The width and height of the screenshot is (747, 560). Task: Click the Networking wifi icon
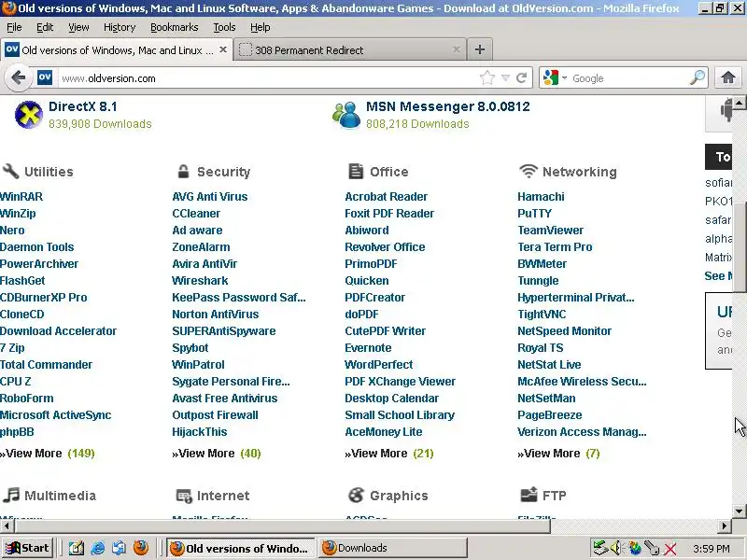coord(529,171)
